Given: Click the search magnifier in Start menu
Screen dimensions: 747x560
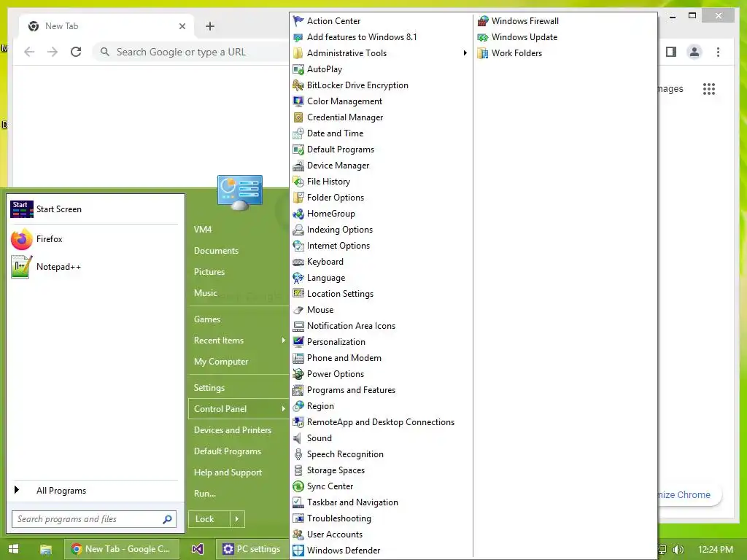Looking at the screenshot, I should click(x=167, y=519).
